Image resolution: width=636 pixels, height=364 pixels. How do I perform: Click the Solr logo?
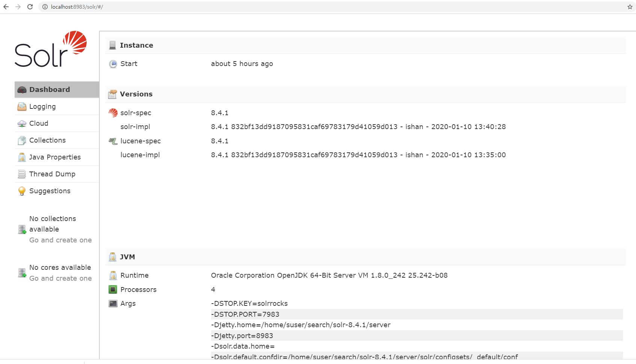51,49
